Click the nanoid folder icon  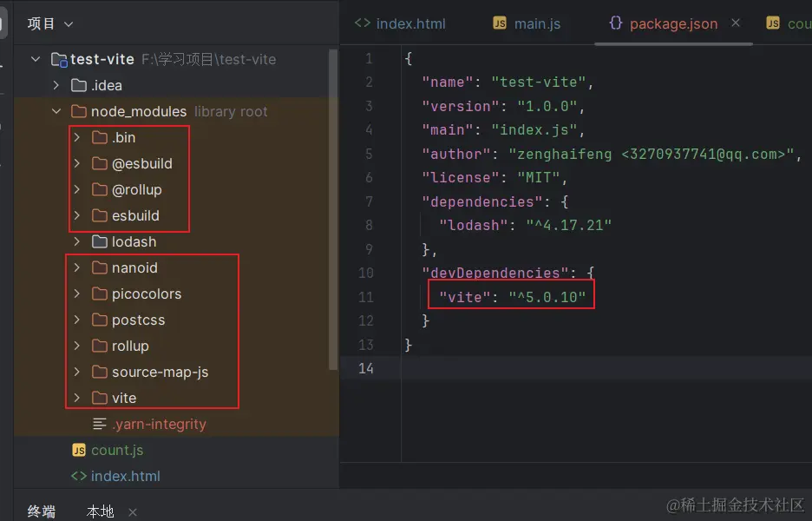[x=100, y=267]
